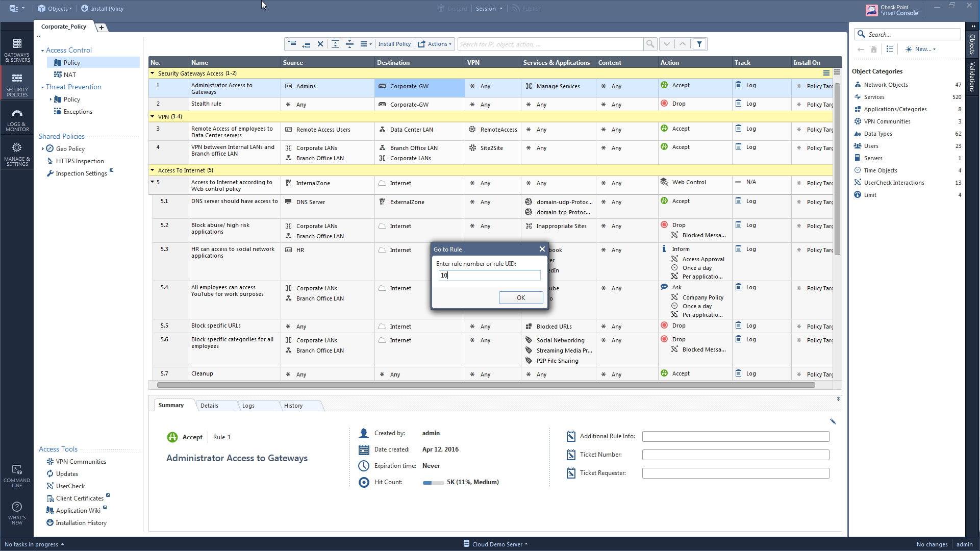Expand all rulebase sections icon
980x551 pixels.
[335, 44]
